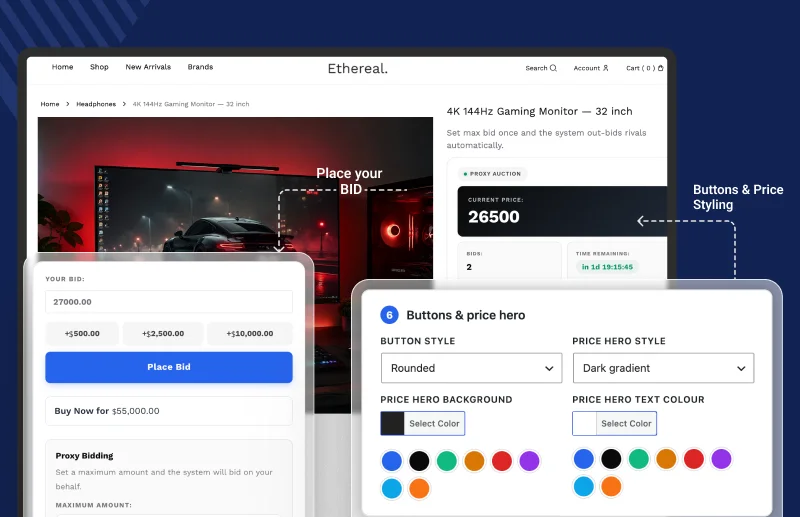
Task: Open the Shop menu item
Action: 99,67
